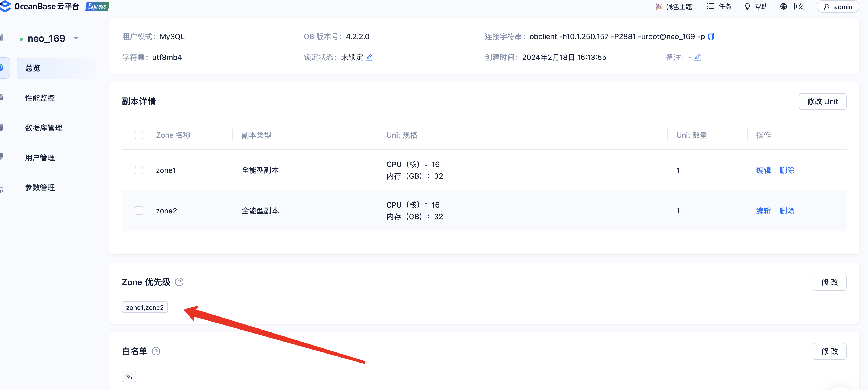The image size is (868, 390).
Task: Click 编辑 link for zone2
Action: tap(763, 211)
